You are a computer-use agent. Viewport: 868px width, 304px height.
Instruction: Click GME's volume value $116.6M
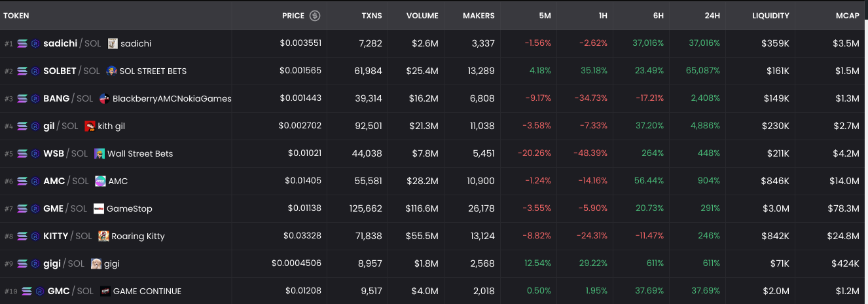pyautogui.click(x=422, y=208)
